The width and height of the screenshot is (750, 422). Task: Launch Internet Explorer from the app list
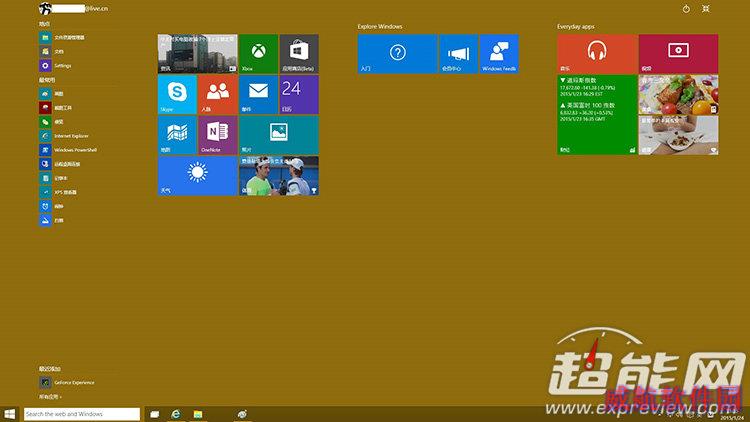tap(64, 136)
